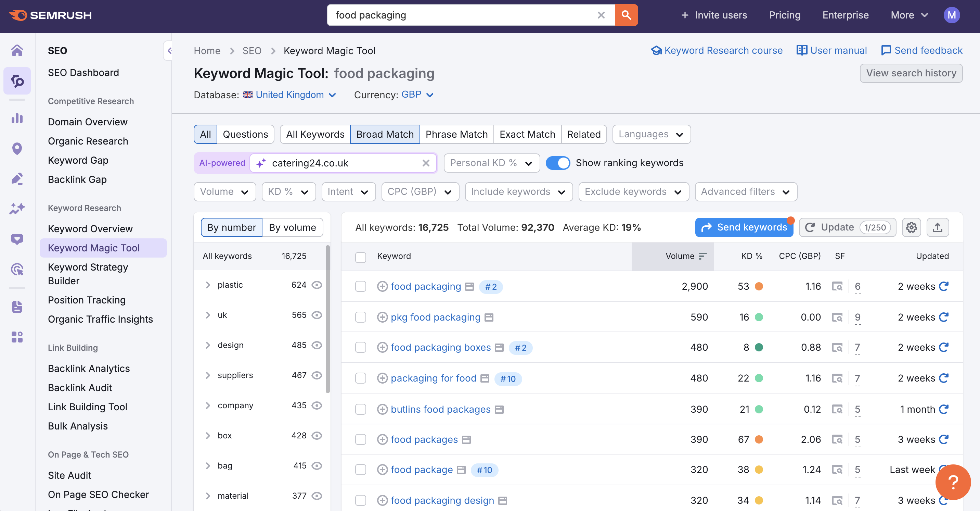View SERP for pkg food packaging
Image resolution: width=980 pixels, height=511 pixels.
[x=837, y=317]
